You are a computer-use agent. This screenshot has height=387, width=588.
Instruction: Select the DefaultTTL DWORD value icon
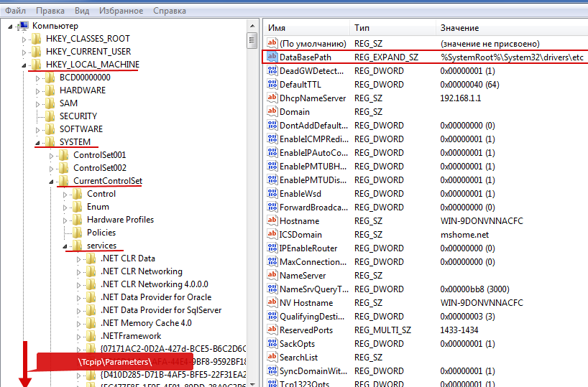tap(272, 84)
